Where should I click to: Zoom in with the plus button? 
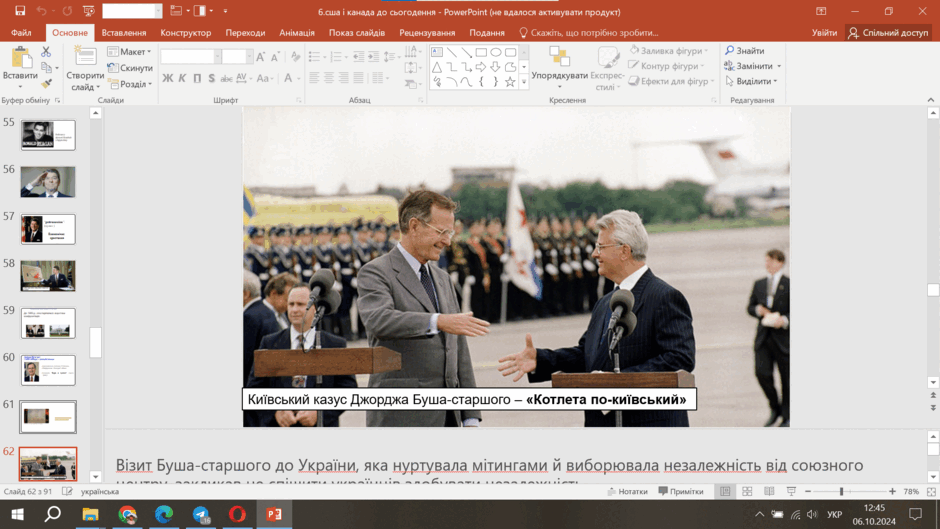(x=892, y=491)
